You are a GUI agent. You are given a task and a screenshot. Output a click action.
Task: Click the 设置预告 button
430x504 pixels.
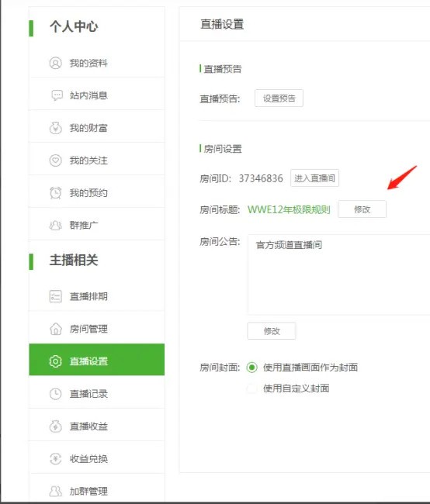pyautogui.click(x=279, y=98)
